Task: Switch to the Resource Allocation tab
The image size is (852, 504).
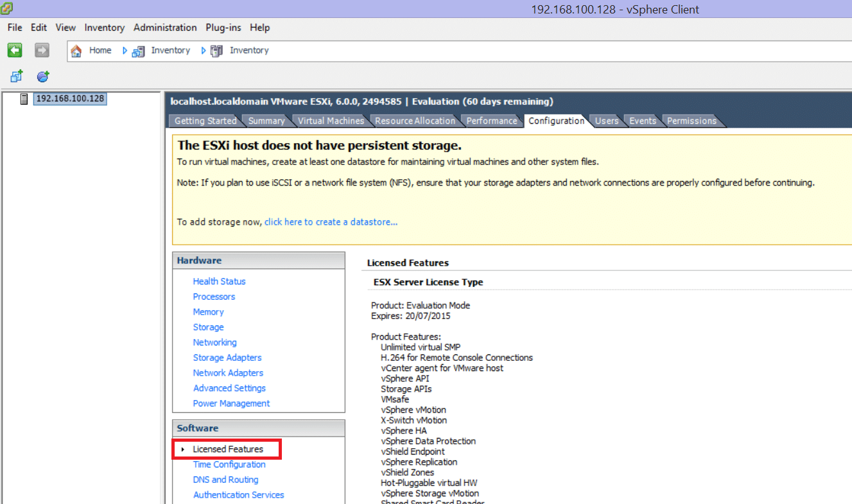Action: click(415, 121)
